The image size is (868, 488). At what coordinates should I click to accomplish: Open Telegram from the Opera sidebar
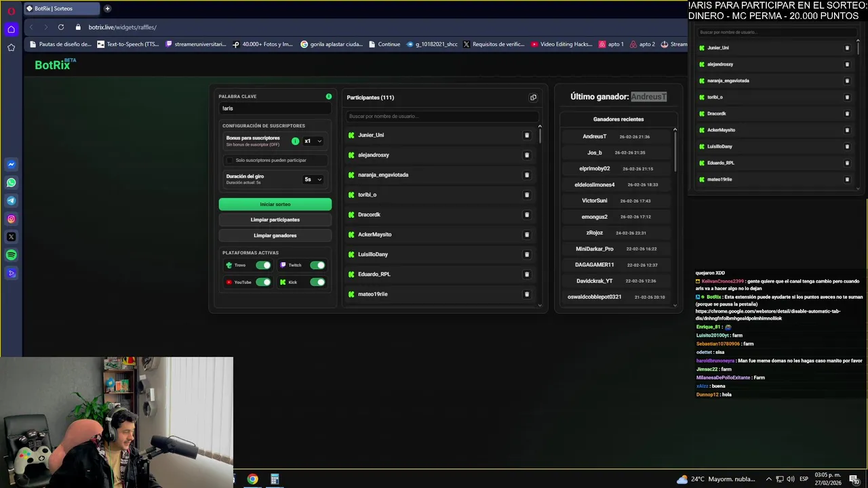11,201
